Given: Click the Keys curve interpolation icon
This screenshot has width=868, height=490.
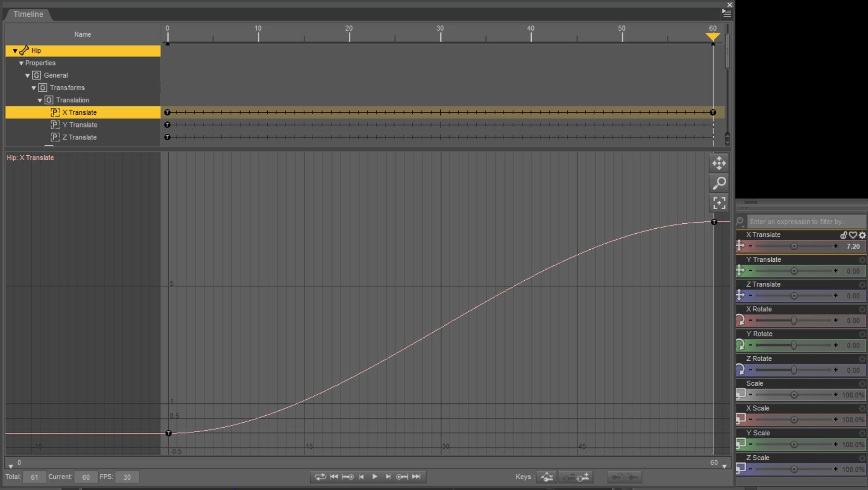Looking at the screenshot, I should (547, 477).
